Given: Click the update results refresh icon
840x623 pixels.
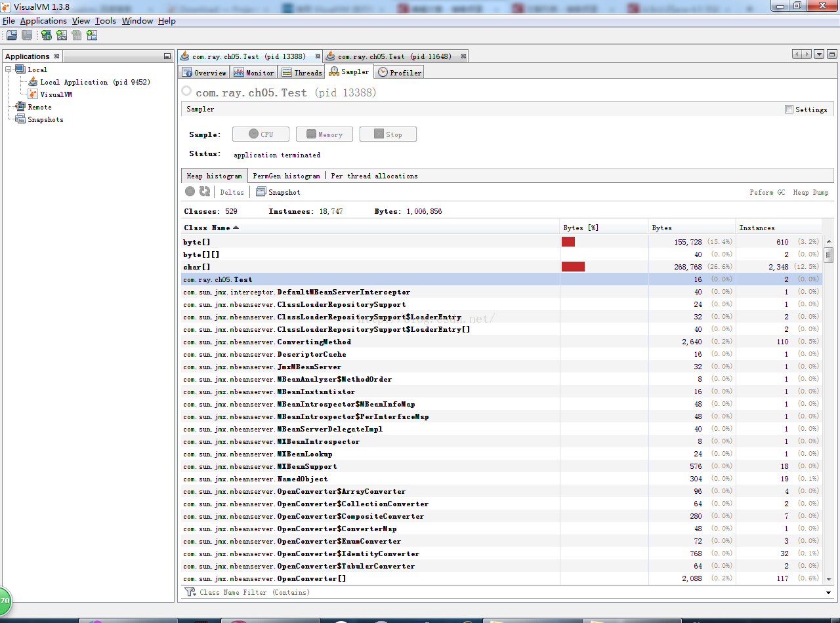Looking at the screenshot, I should [x=205, y=191].
